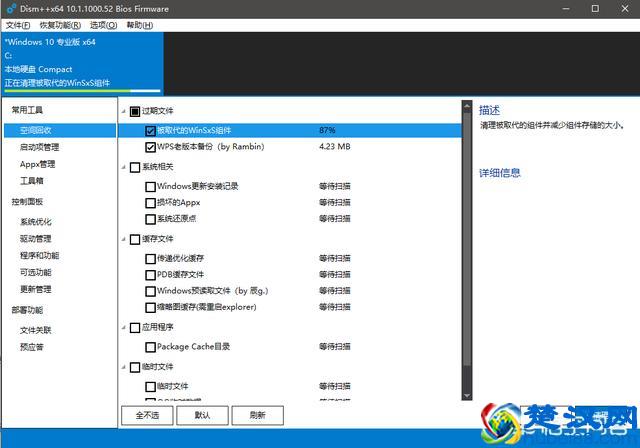Open 启动项管理 in the sidebar

tap(40, 147)
